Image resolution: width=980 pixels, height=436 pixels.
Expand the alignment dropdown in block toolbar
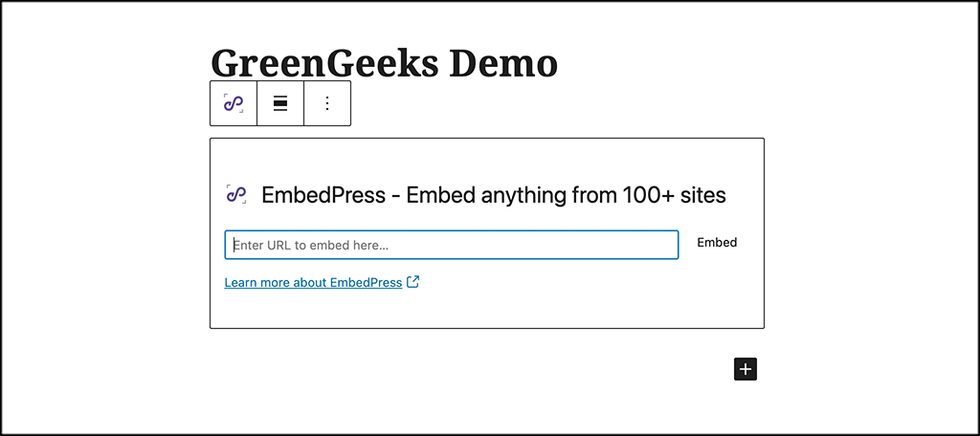[280, 103]
